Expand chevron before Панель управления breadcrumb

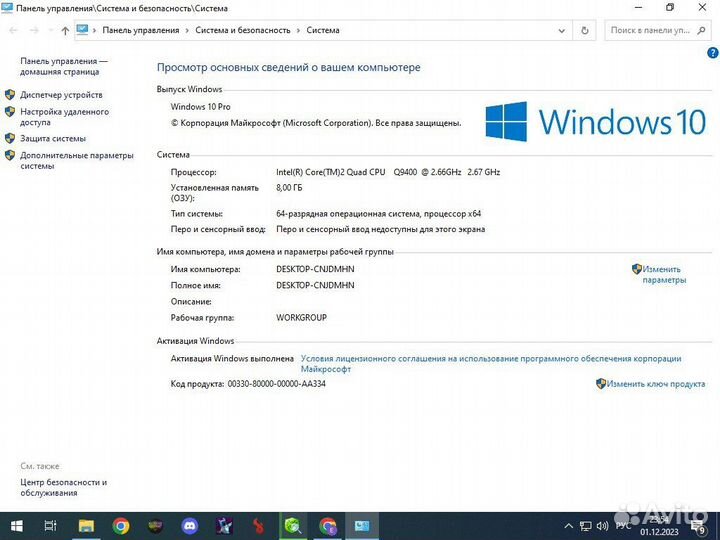95,31
